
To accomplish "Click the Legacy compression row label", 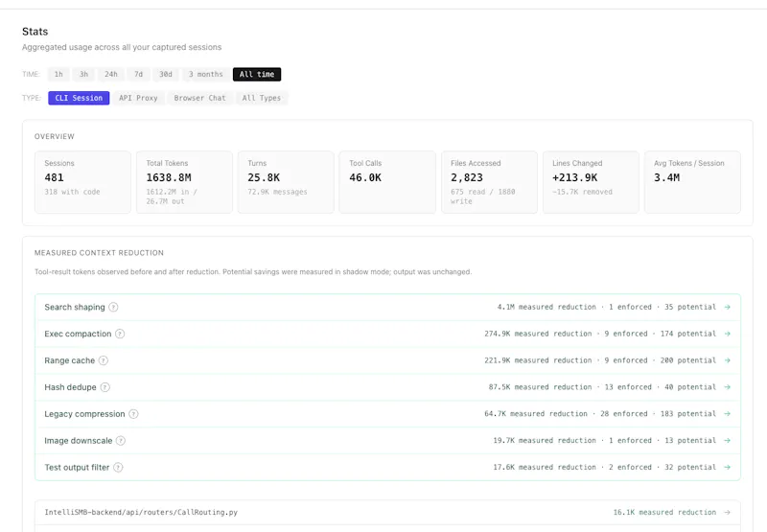I will point(84,414).
